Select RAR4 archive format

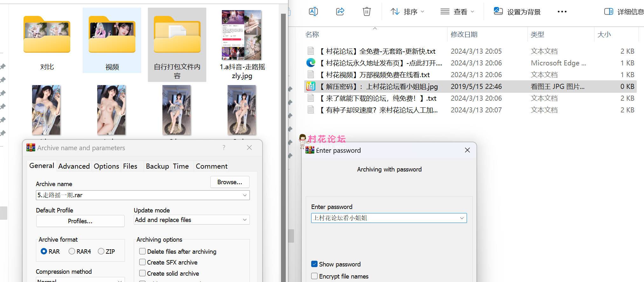[72, 251]
